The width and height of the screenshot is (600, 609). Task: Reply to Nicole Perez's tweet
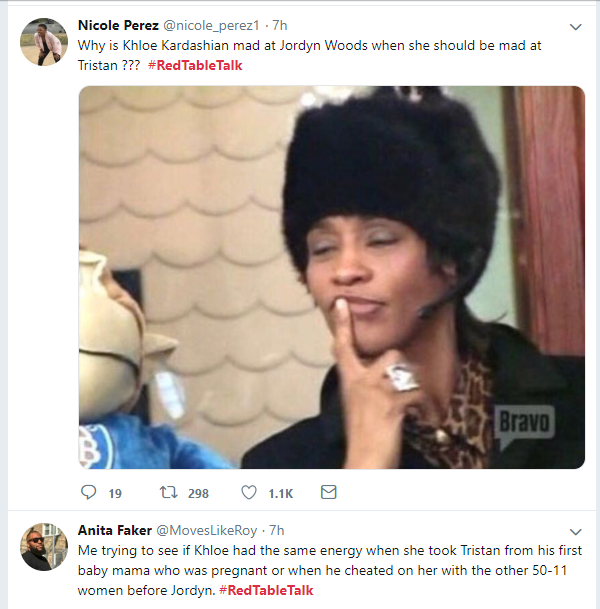[89, 493]
